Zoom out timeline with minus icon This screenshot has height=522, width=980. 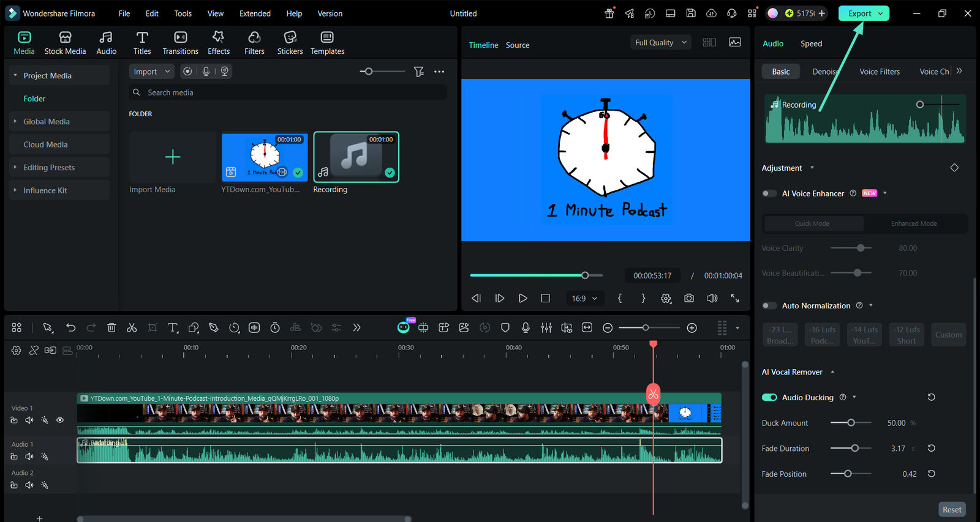(x=608, y=328)
